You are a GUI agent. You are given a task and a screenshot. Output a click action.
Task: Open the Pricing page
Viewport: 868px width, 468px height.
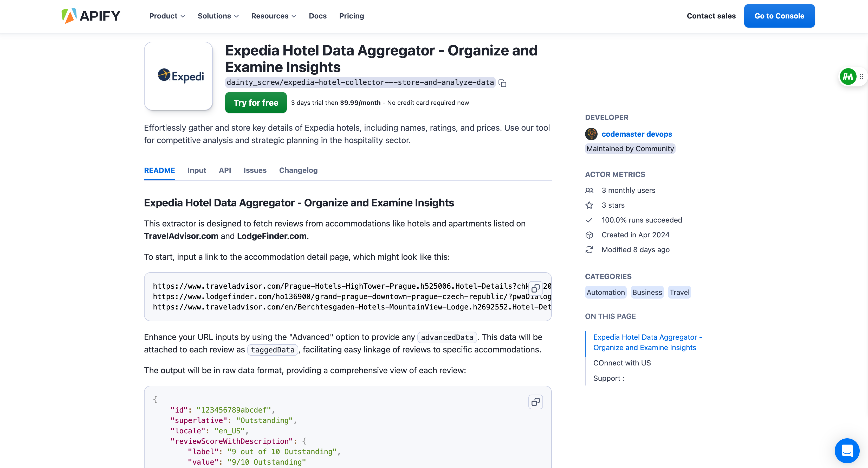(x=352, y=16)
